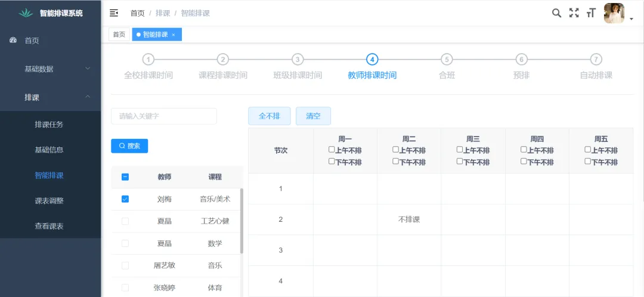644x297 pixels.
Task: Enable 周一 上午不排 checkbox
Action: pyautogui.click(x=332, y=150)
